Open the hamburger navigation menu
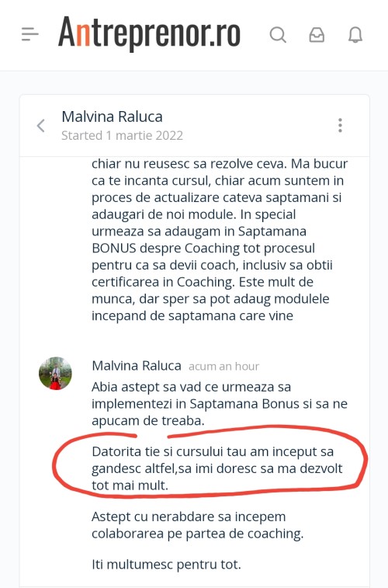The image size is (388, 588). (30, 34)
